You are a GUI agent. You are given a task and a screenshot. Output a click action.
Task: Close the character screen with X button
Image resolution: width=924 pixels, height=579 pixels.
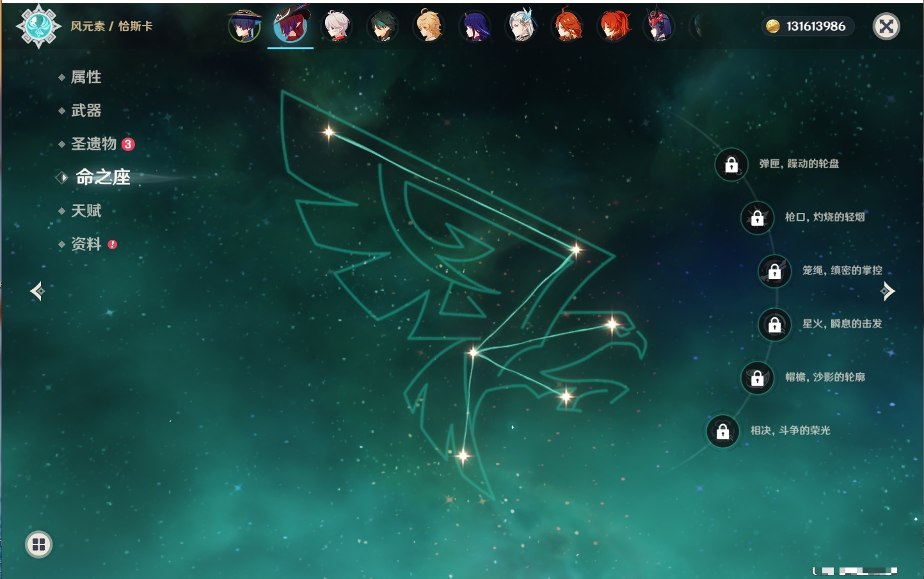tap(886, 26)
